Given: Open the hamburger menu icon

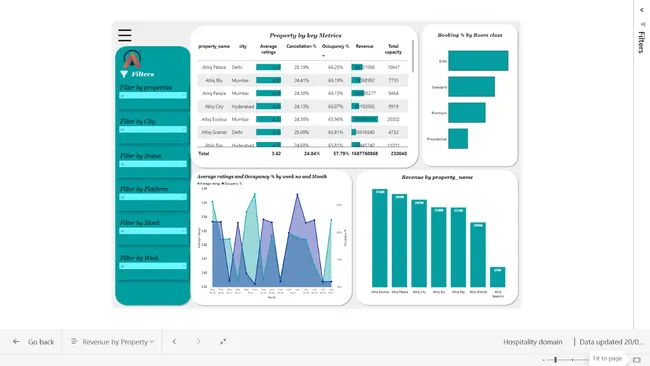Looking at the screenshot, I should [x=125, y=35].
